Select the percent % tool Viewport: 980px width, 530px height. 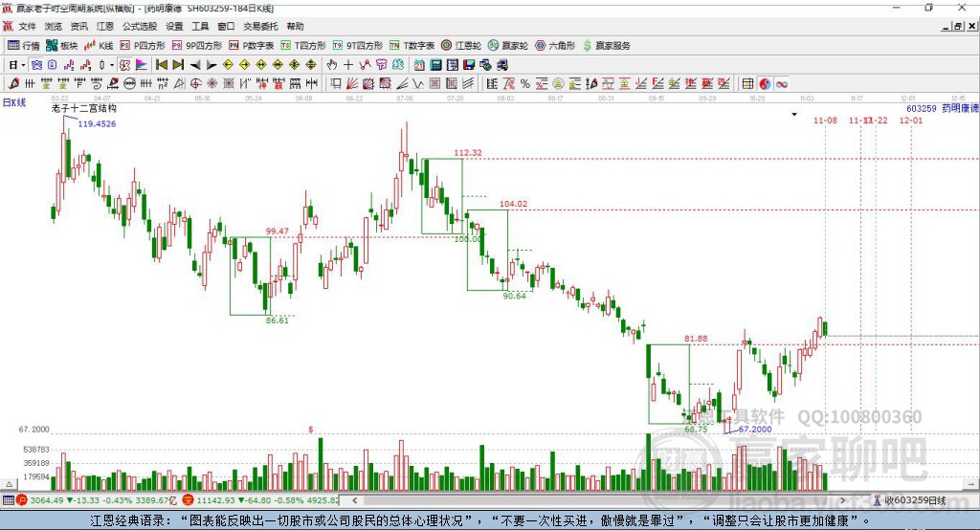click(525, 84)
